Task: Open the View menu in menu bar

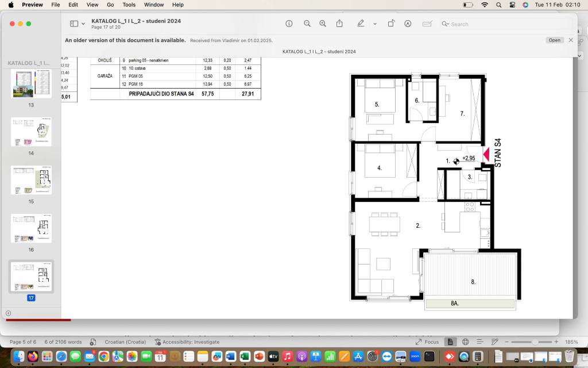Action: (92, 5)
